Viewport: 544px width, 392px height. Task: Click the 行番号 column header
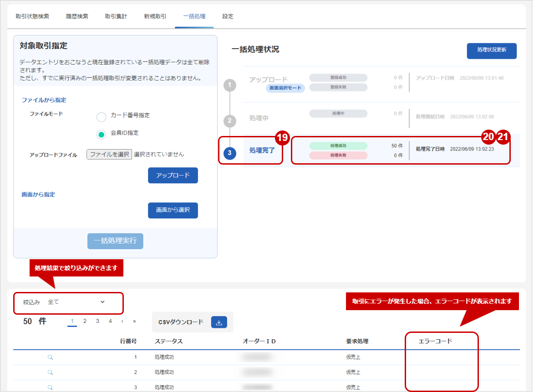pos(128,342)
